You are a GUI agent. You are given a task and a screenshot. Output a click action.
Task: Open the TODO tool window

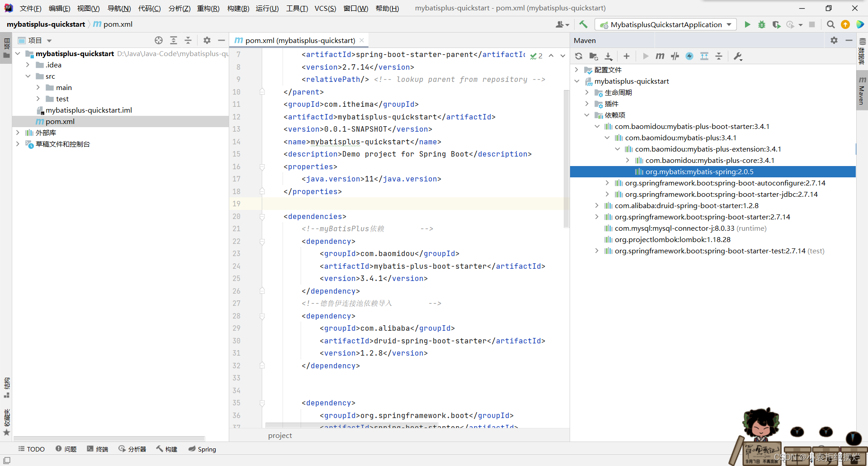pyautogui.click(x=31, y=449)
